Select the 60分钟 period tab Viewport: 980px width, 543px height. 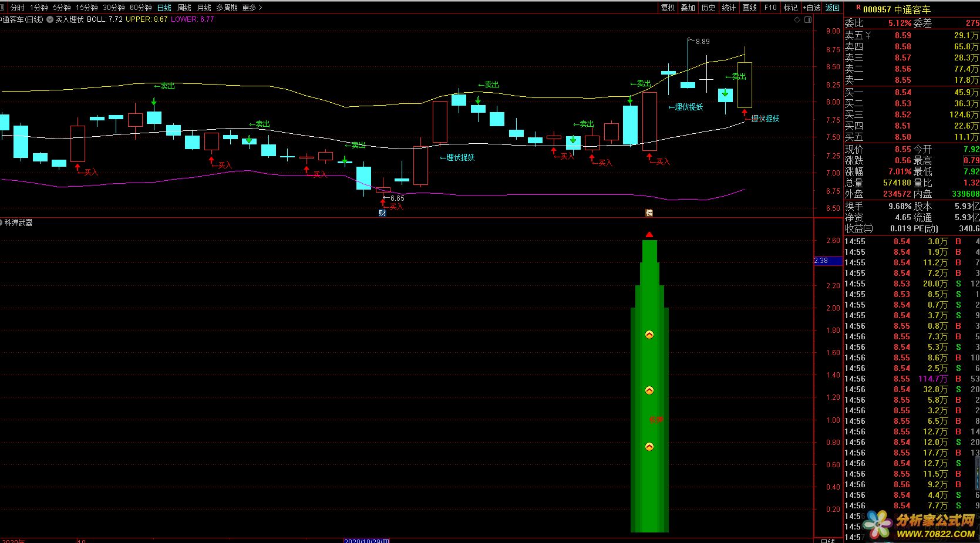pyautogui.click(x=141, y=8)
